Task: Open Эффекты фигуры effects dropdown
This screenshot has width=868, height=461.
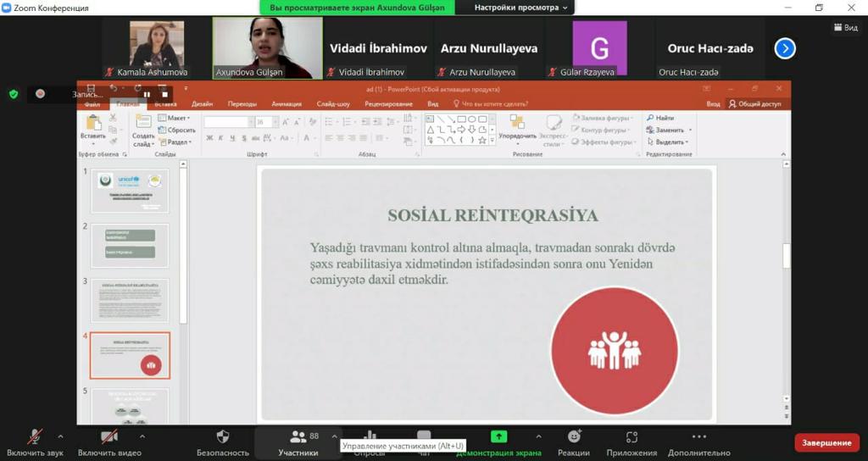Action: [x=603, y=142]
